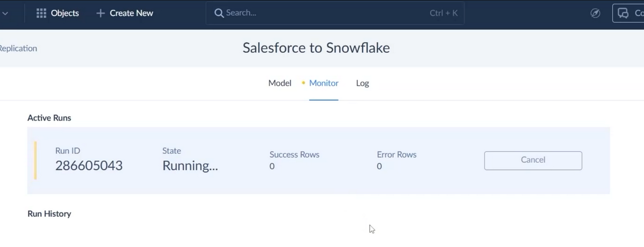Screen dimensions: 644x247
Task: Click the Ctrl + K shortcut hint
Action: coord(443,13)
